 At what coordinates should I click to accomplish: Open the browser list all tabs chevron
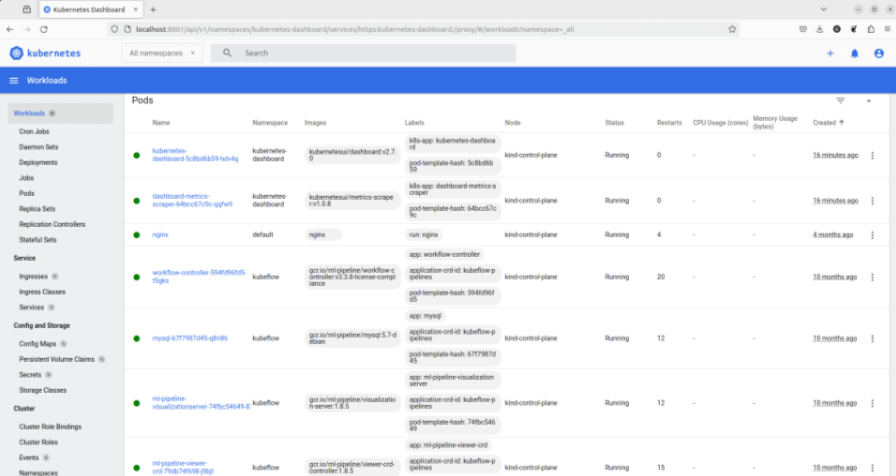823,9
